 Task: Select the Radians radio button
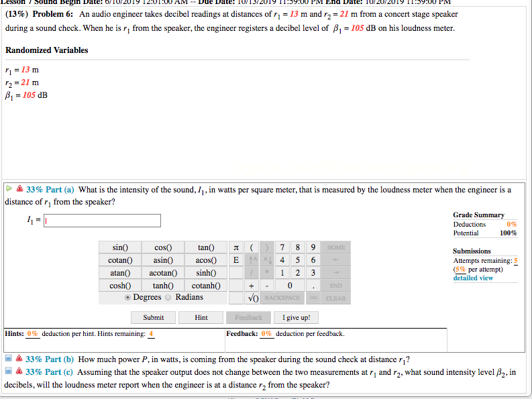tap(168, 298)
